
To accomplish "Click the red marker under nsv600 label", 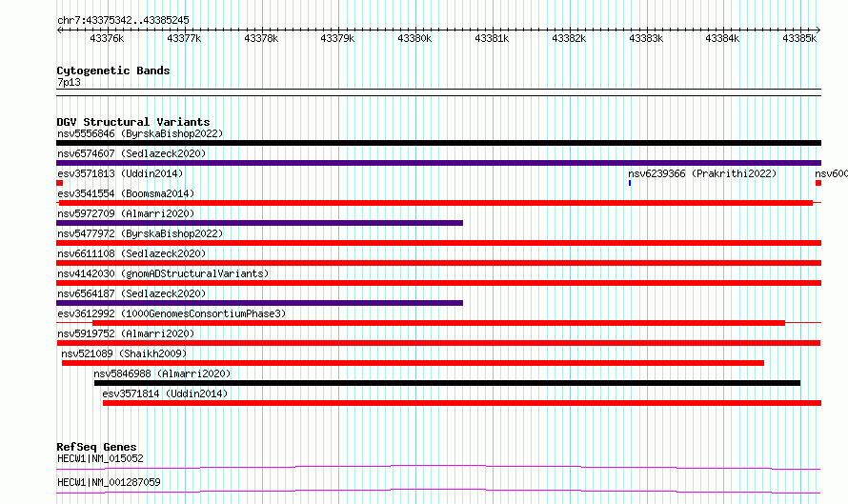I will pos(818,183).
